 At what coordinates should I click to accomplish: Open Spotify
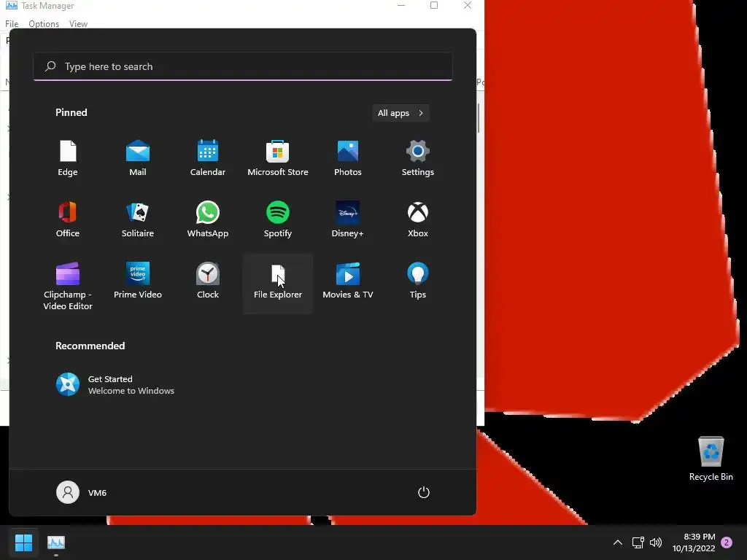click(278, 219)
